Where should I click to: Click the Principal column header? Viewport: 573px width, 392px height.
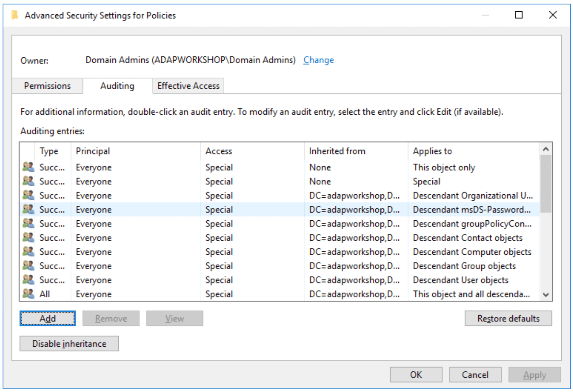coord(93,151)
